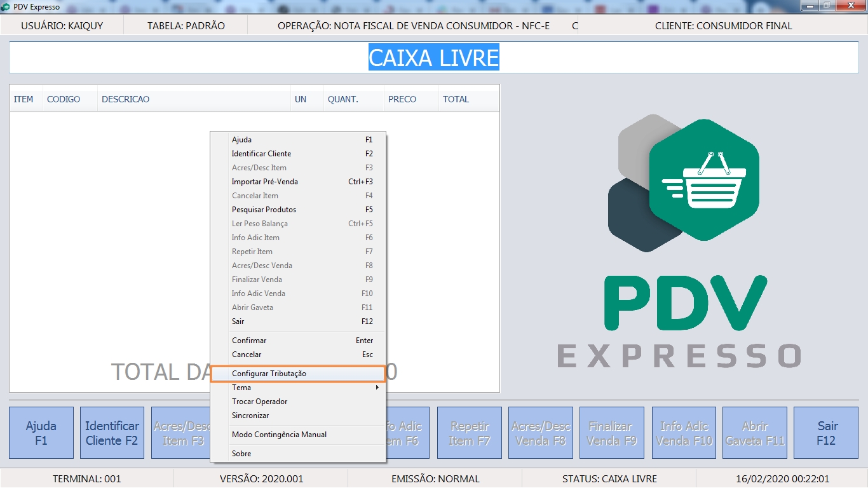The image size is (868, 488).
Task: Click STATUS: CAIXA LIVRE in status bar
Action: click(x=610, y=478)
